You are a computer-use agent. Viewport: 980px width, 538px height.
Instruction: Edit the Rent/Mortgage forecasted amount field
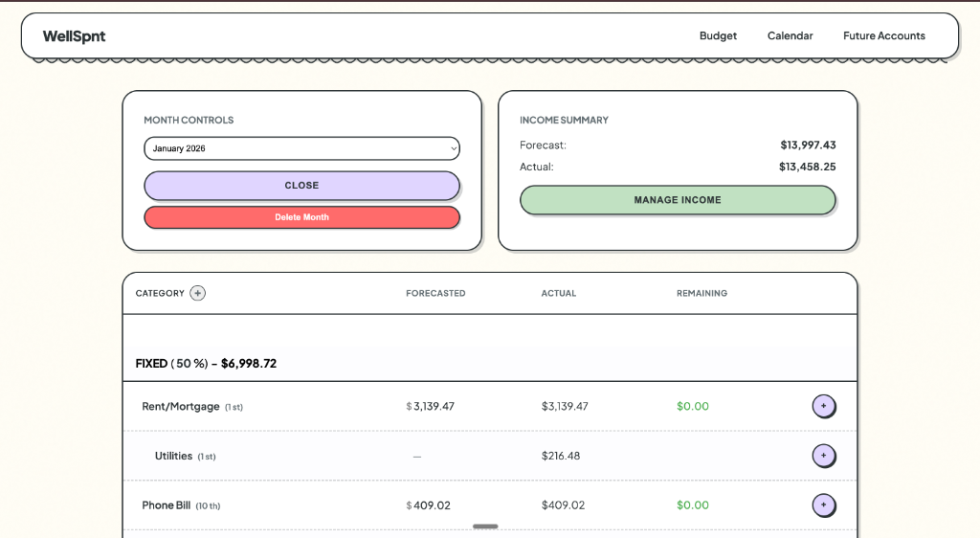pyautogui.click(x=434, y=406)
